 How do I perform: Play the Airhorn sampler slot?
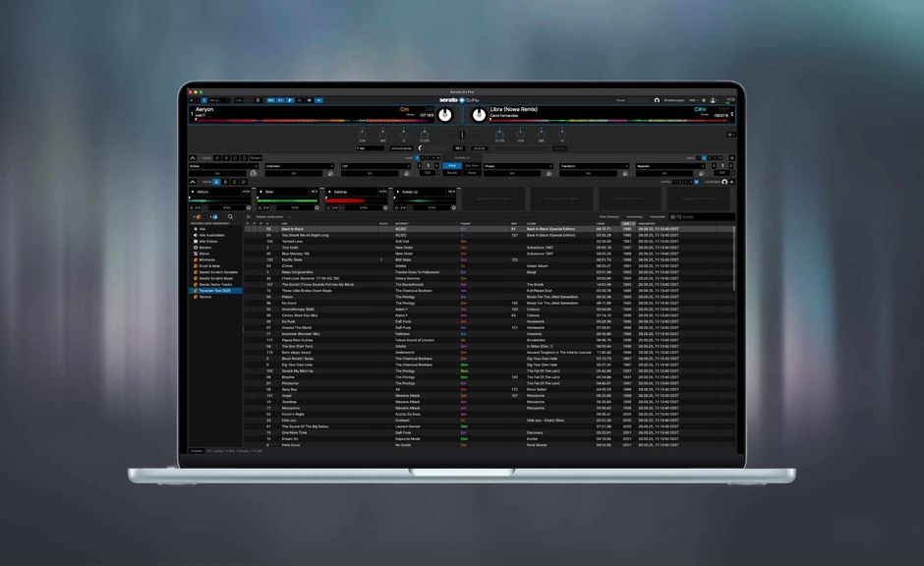click(x=193, y=192)
